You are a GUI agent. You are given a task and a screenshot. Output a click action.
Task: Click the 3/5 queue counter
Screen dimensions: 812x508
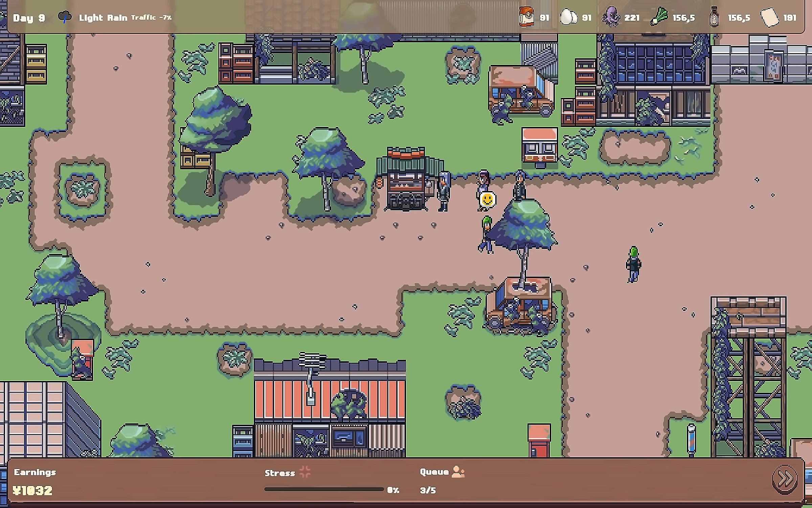click(428, 490)
